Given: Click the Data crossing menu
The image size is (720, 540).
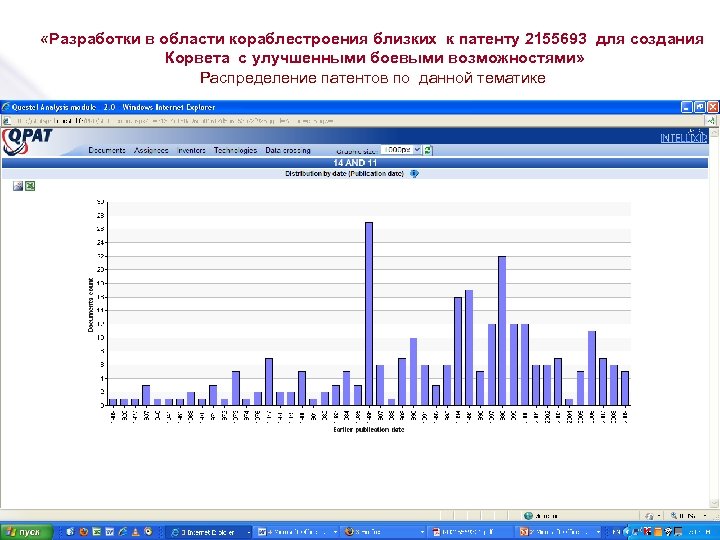Looking at the screenshot, I should [288, 150].
